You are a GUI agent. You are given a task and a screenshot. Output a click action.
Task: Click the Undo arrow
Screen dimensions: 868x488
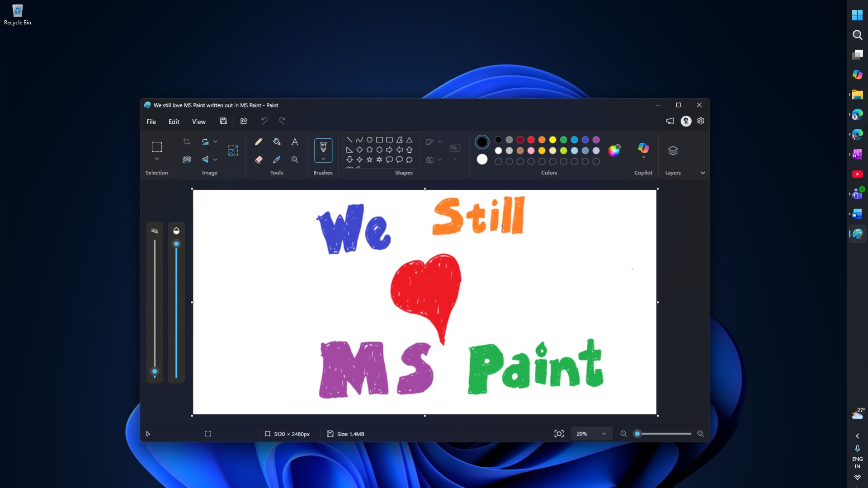pos(264,121)
